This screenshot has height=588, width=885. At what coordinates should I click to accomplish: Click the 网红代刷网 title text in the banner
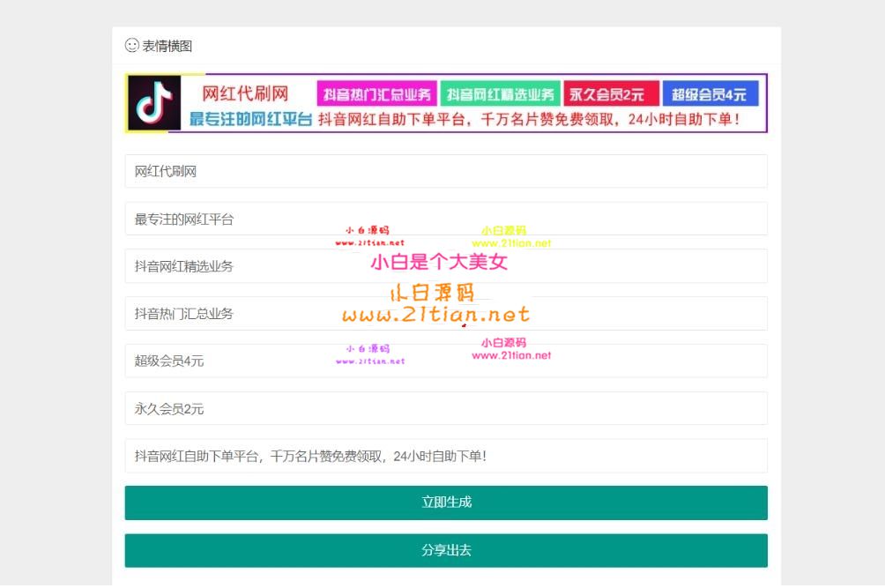(x=245, y=93)
